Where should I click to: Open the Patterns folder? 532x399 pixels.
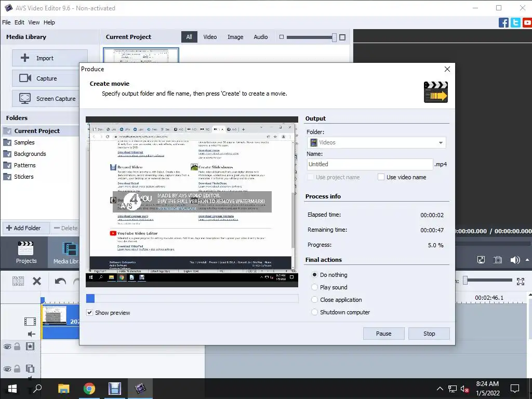pos(24,165)
